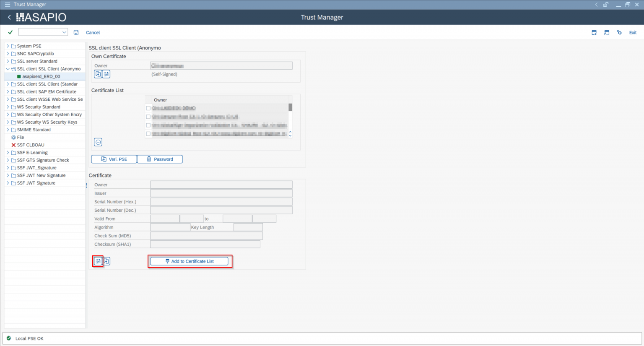Click the green status icon in the status bar
This screenshot has height=346, width=644.
(x=9, y=338)
